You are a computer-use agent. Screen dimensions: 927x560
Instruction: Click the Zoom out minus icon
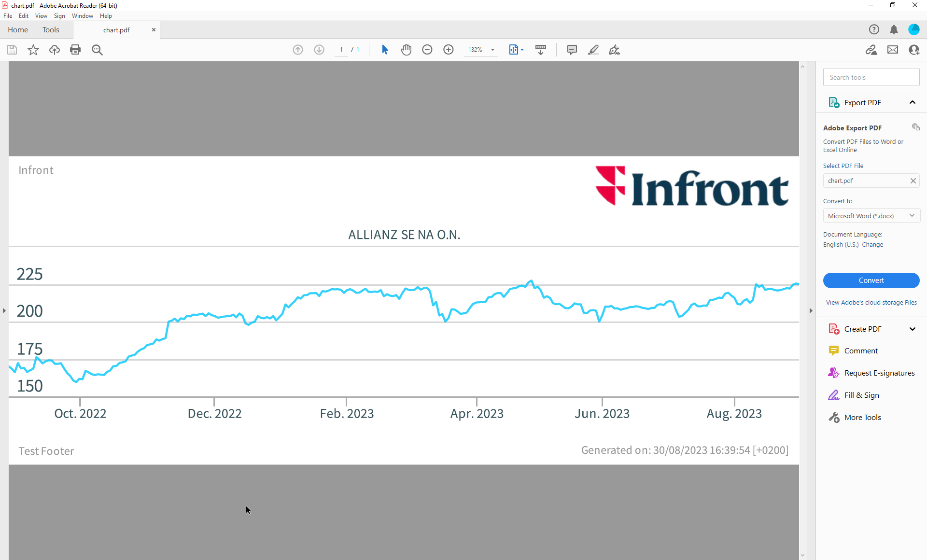[x=427, y=50]
